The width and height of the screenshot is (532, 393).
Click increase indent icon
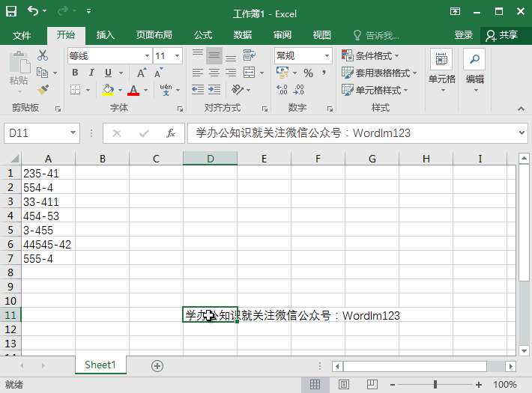(214, 90)
